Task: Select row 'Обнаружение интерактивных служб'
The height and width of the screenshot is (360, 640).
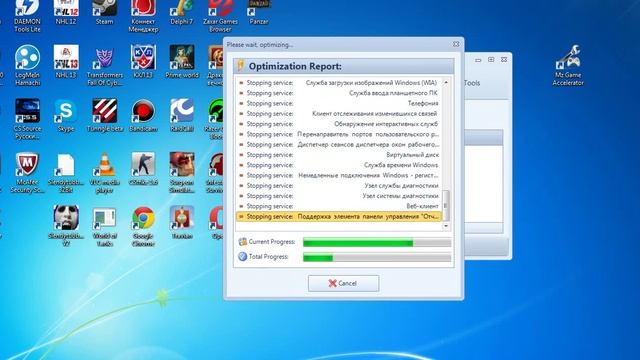Action: coord(339,124)
